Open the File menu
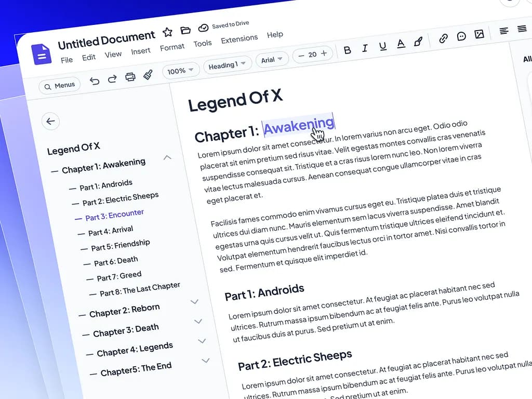The image size is (532, 399). (x=66, y=60)
